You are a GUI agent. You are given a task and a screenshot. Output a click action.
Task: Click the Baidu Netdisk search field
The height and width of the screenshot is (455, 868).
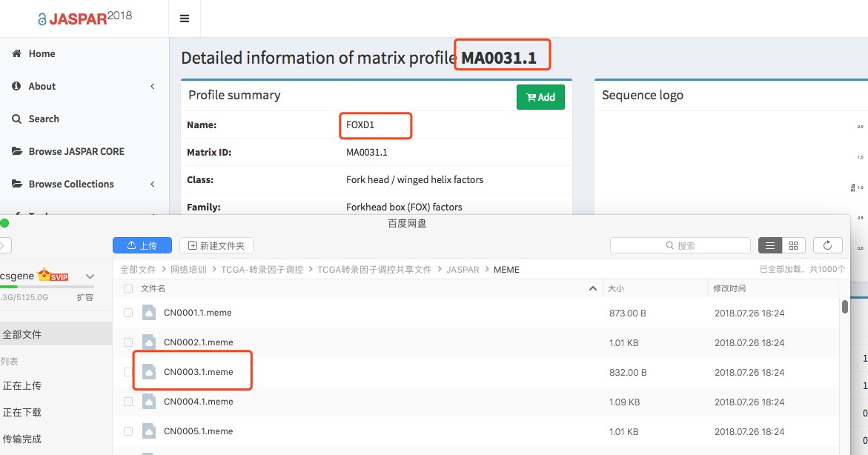[680, 245]
